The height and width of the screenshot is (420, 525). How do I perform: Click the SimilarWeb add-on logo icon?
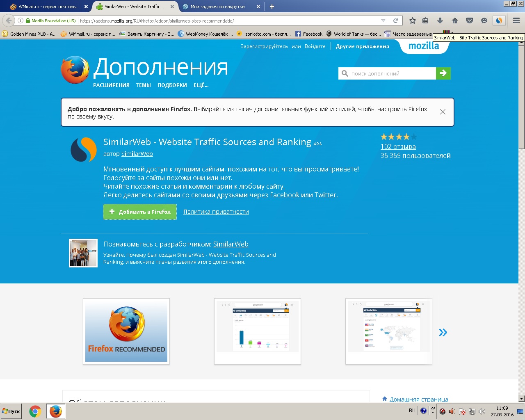84,149
